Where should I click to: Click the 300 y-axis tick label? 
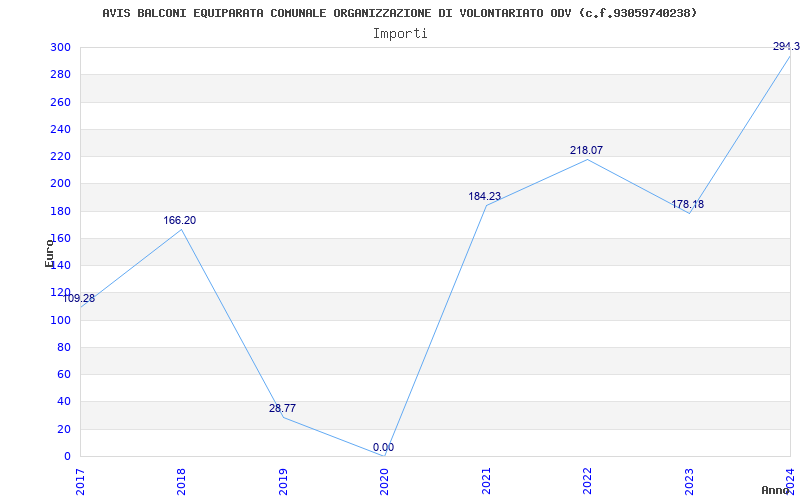click(60, 47)
